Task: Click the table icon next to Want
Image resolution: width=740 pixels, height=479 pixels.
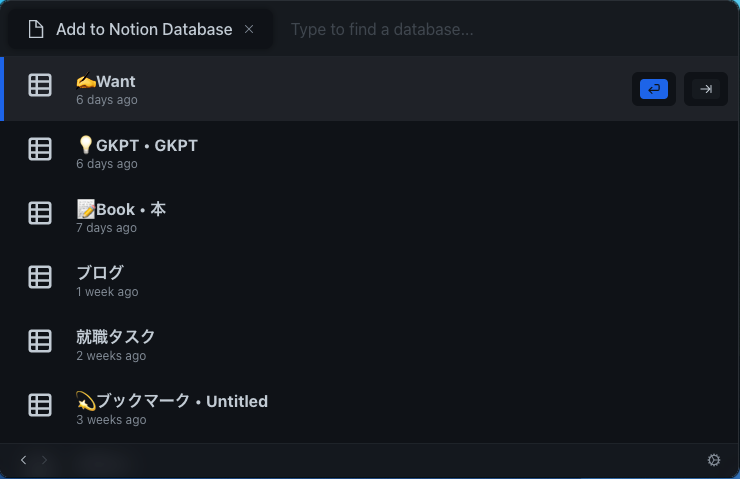Action: click(x=40, y=85)
